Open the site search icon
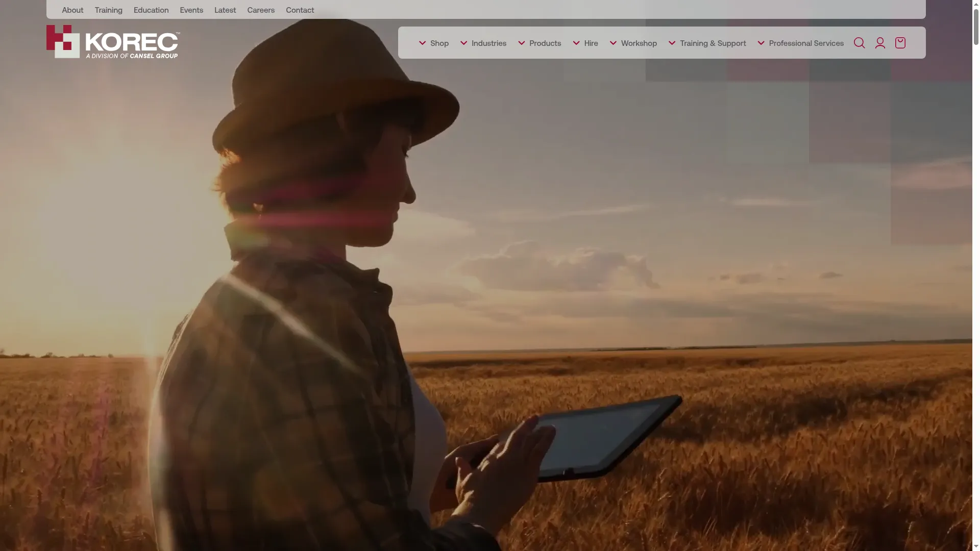 (859, 43)
